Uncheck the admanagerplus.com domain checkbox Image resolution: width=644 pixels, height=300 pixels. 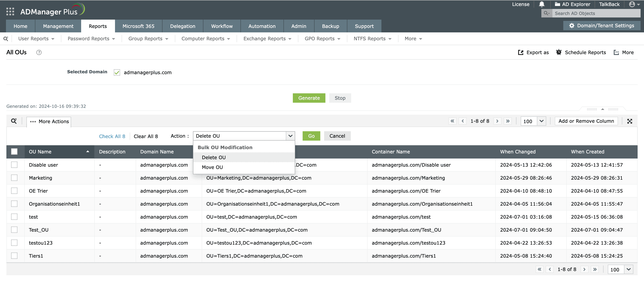pyautogui.click(x=116, y=72)
